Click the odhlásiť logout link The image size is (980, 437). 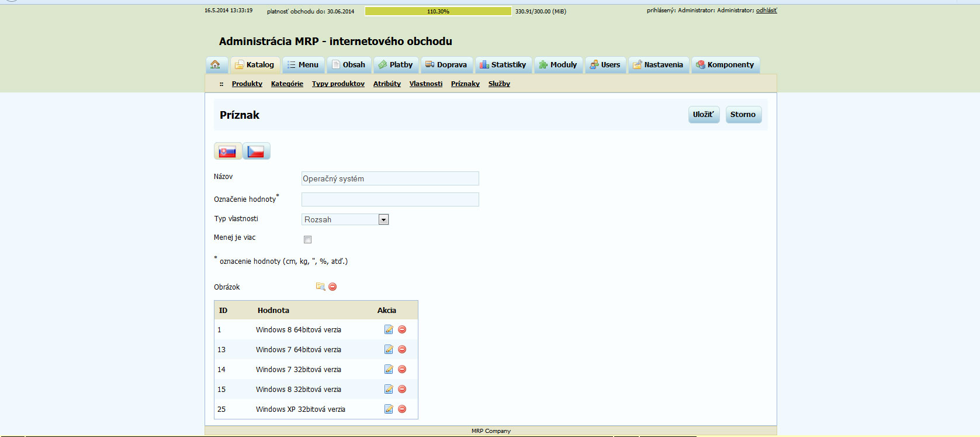click(767, 11)
